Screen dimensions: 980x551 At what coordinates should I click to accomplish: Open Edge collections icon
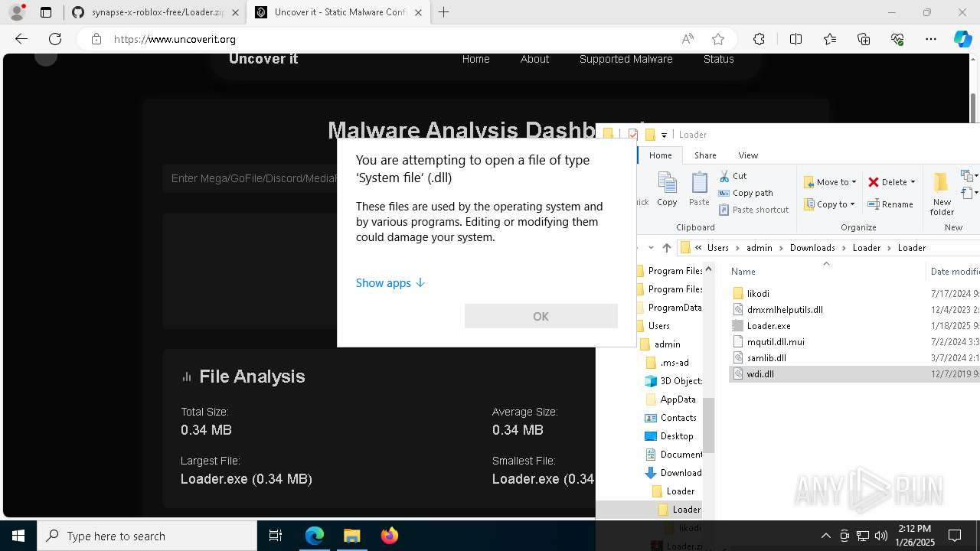[864, 39]
